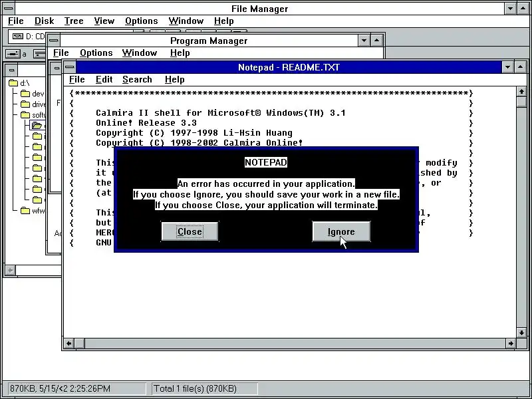Open File Manager's control-menu box
The height and width of the screenshot is (399, 532).
[x=9, y=8]
